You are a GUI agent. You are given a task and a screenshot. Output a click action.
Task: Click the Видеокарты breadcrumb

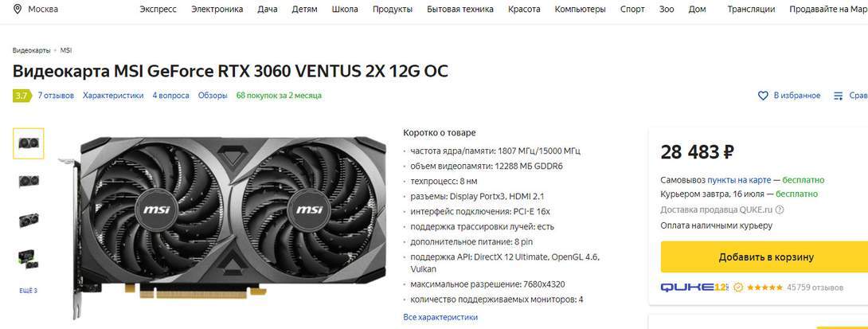point(32,50)
